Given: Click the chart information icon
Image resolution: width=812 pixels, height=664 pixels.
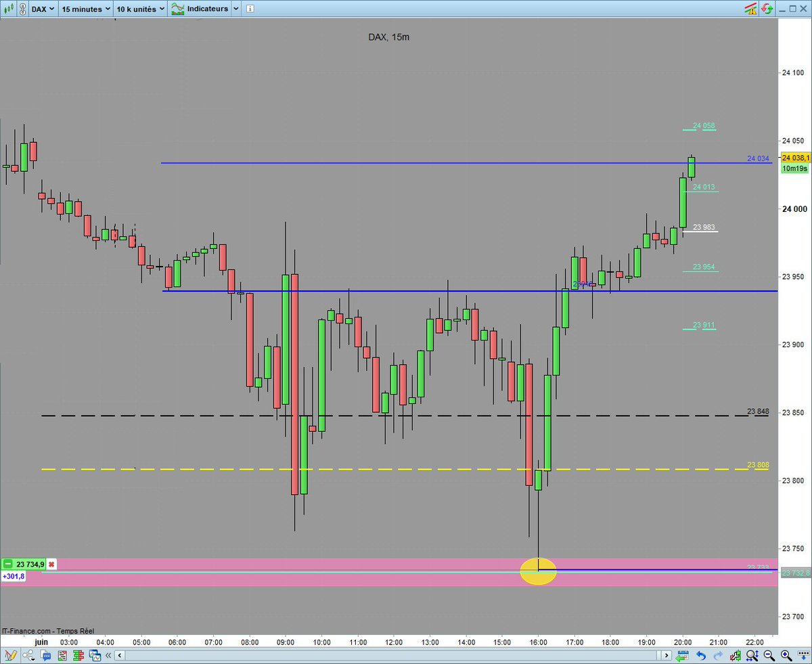Looking at the screenshot, I should [250, 9].
